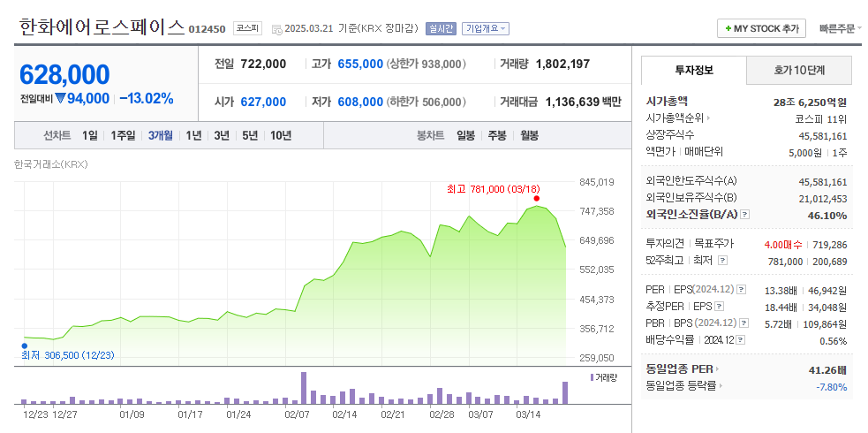Open the 기업개요 dropdown
The image size is (868, 433).
(x=485, y=28)
